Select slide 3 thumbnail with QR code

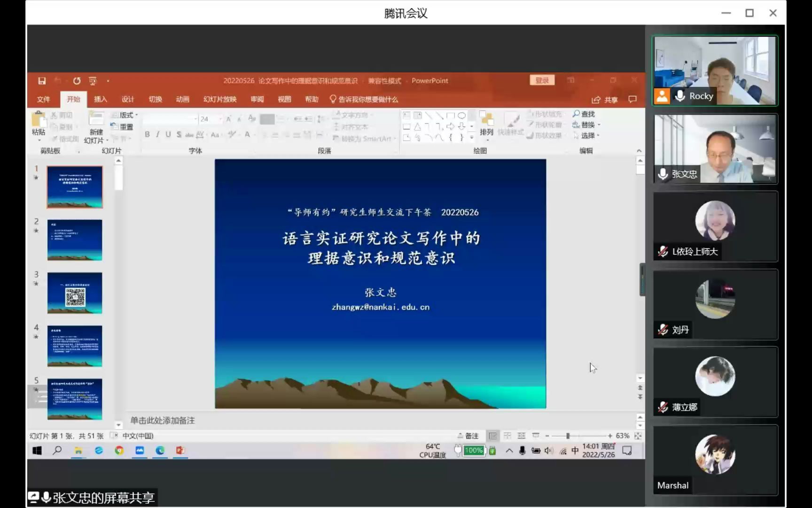click(75, 293)
